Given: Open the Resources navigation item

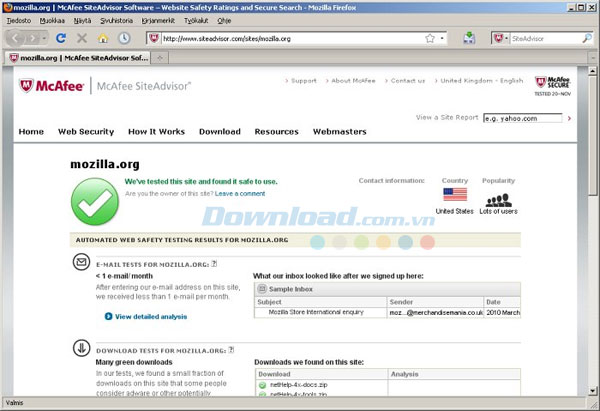Looking at the screenshot, I should tap(277, 132).
